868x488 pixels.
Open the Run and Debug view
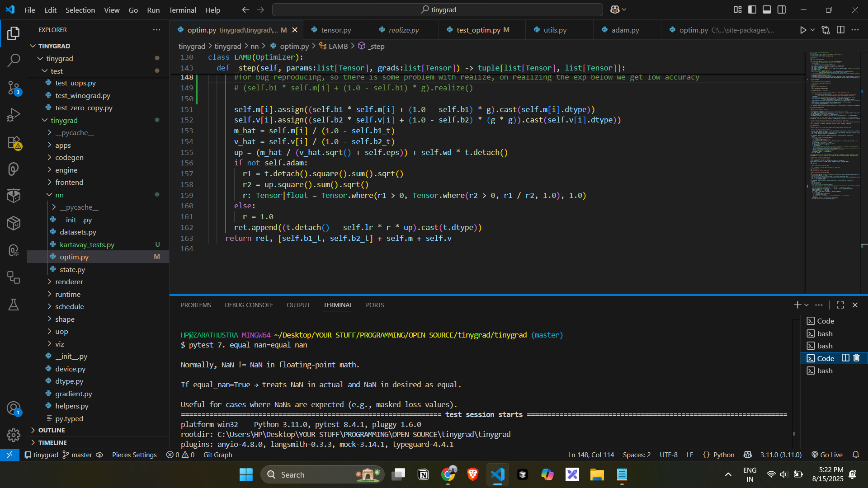click(x=14, y=115)
